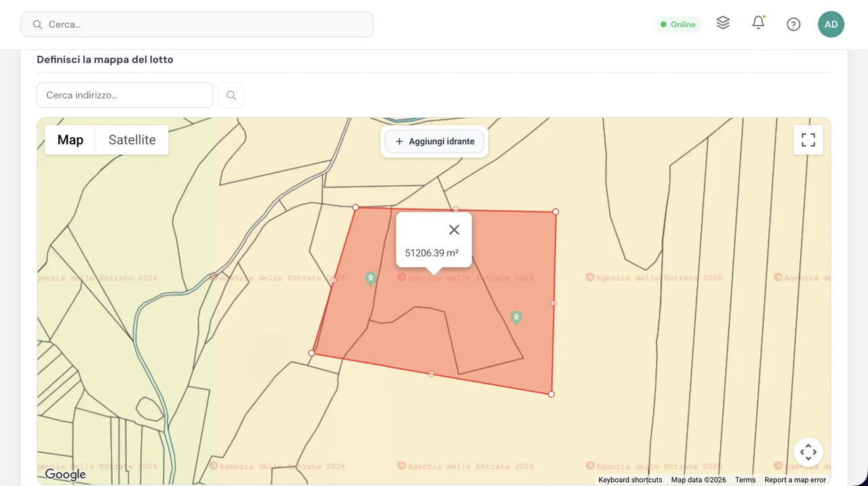This screenshot has width=868, height=486.
Task: Open Keyboard shortcuts link
Action: [x=631, y=480]
